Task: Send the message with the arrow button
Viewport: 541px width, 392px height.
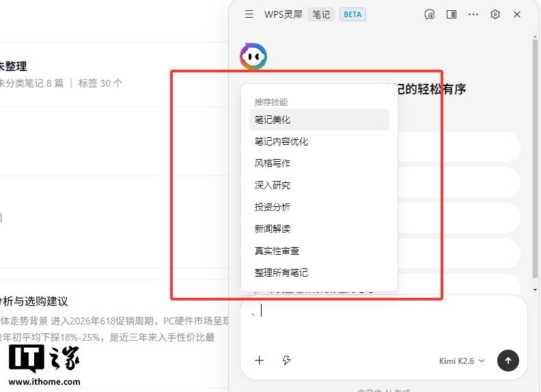Action: click(508, 361)
